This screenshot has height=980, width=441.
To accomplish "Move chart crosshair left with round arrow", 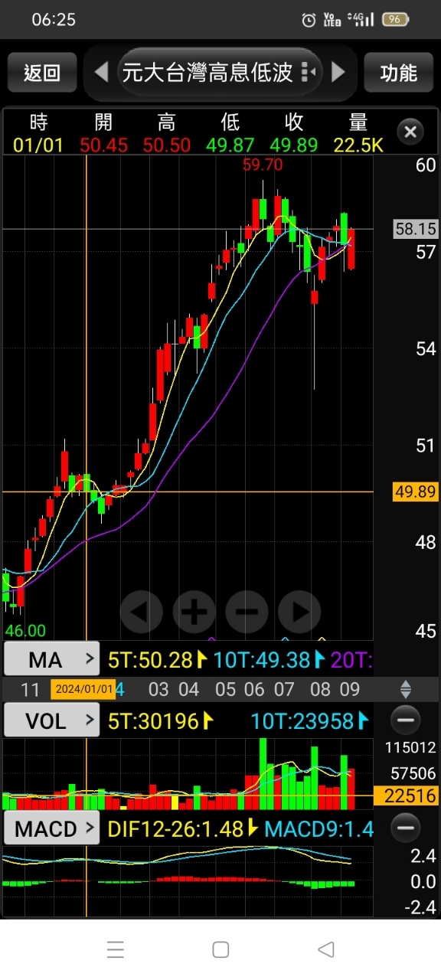I will pyautogui.click(x=141, y=612).
